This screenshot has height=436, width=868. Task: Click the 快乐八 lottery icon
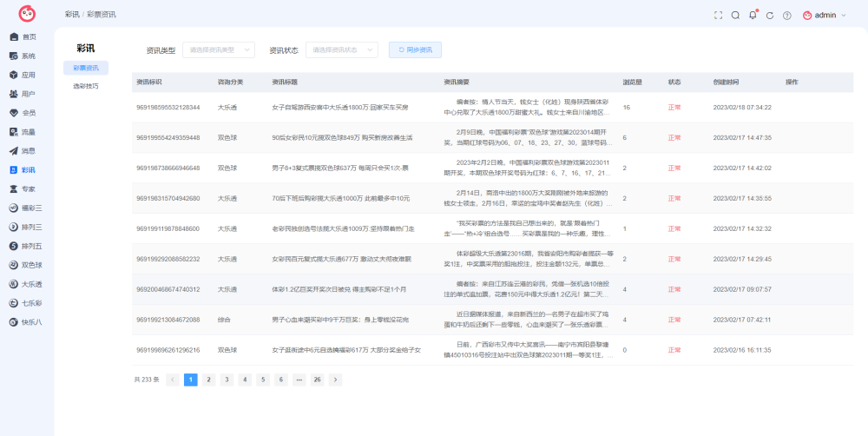coord(15,322)
